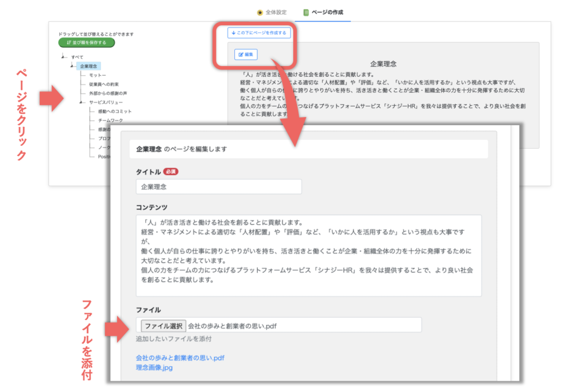Image resolution: width=574 pixels, height=392 pixels.
Task: Click the green book icon beside ページの作成
Action: click(305, 12)
